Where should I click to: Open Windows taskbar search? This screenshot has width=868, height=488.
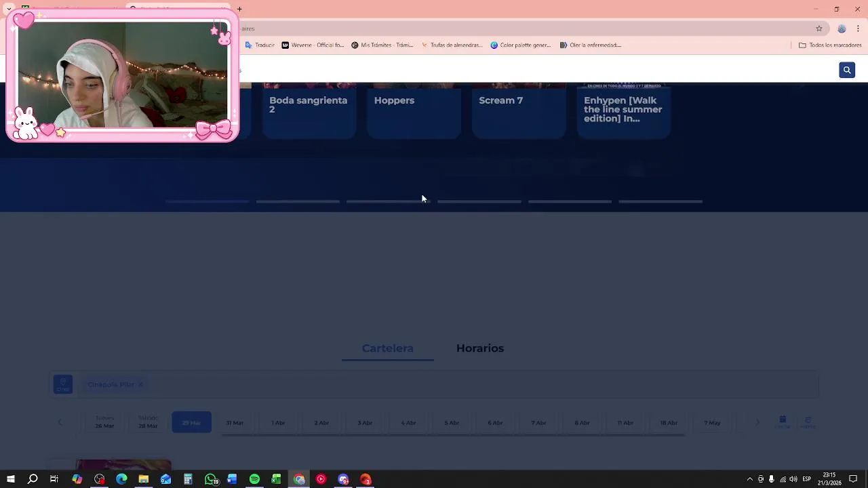[33, 479]
